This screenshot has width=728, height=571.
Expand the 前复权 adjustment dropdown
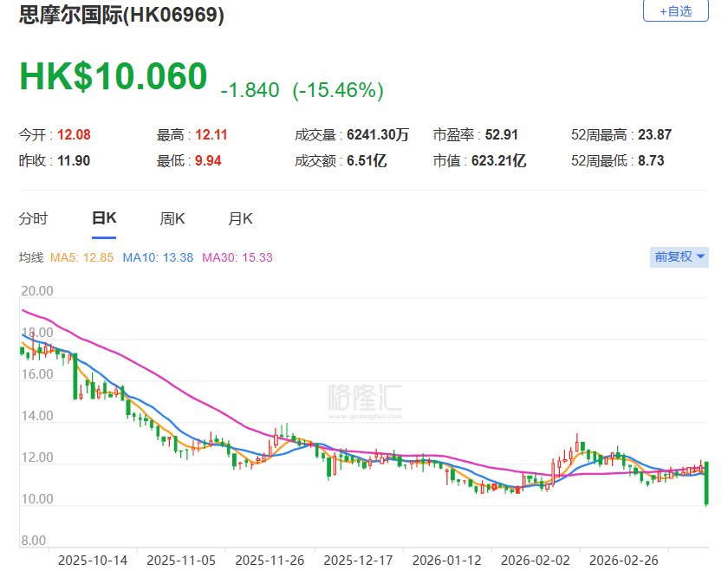[679, 256]
